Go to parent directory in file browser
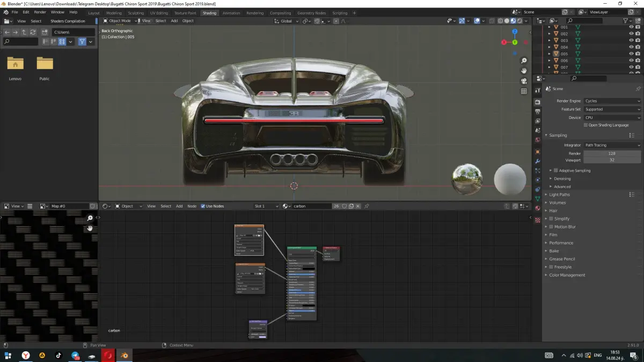The width and height of the screenshot is (644, 362). coord(24,32)
